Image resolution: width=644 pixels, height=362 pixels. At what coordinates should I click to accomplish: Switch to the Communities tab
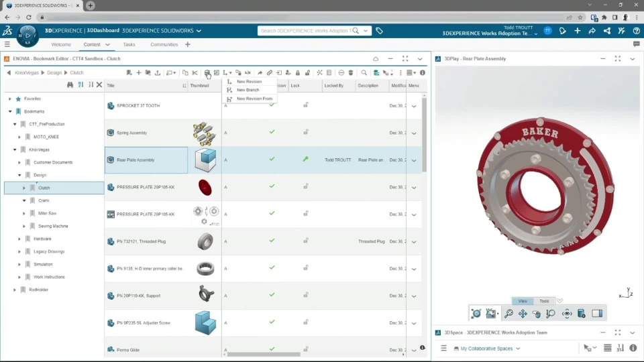click(164, 44)
